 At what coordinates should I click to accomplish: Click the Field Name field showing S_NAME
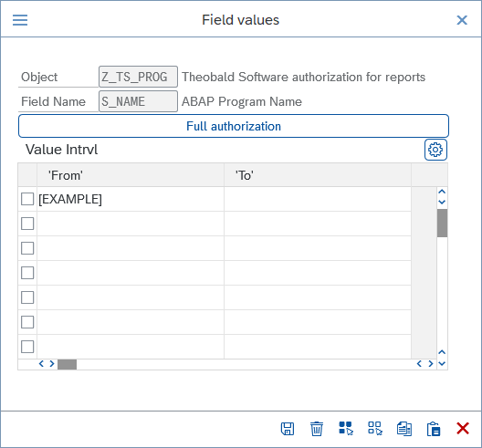pyautogui.click(x=138, y=101)
